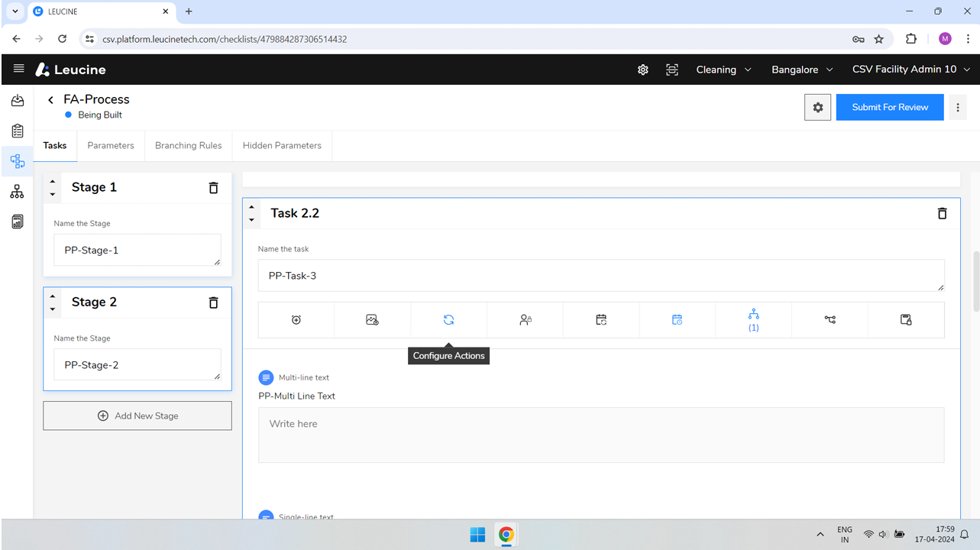Click Add New Stage button

137,416
